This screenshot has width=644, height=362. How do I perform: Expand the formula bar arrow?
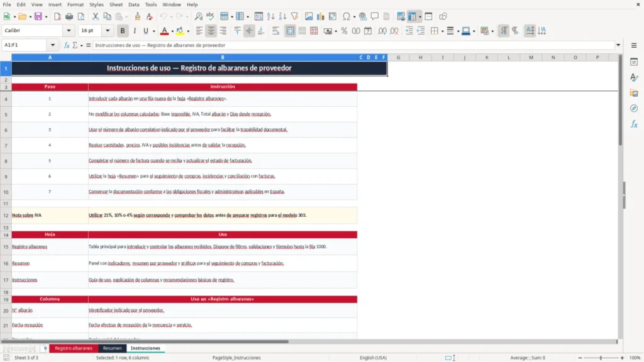pyautogui.click(x=618, y=45)
